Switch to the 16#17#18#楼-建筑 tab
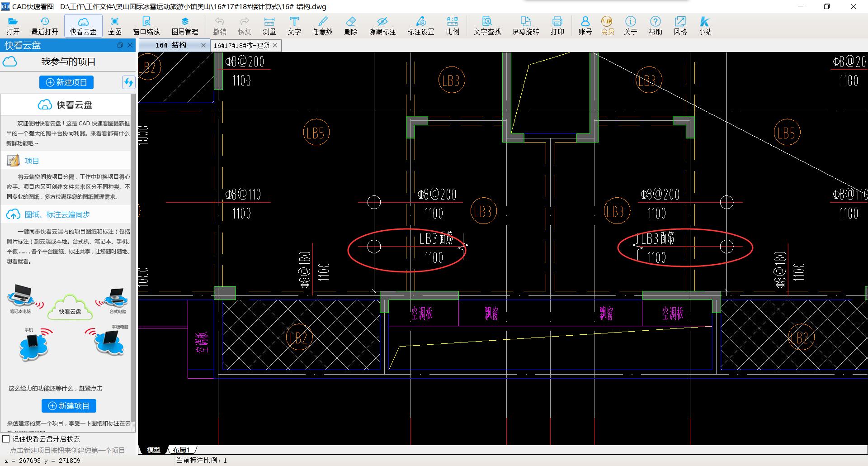Viewport: 868px width, 466px height. (241, 45)
